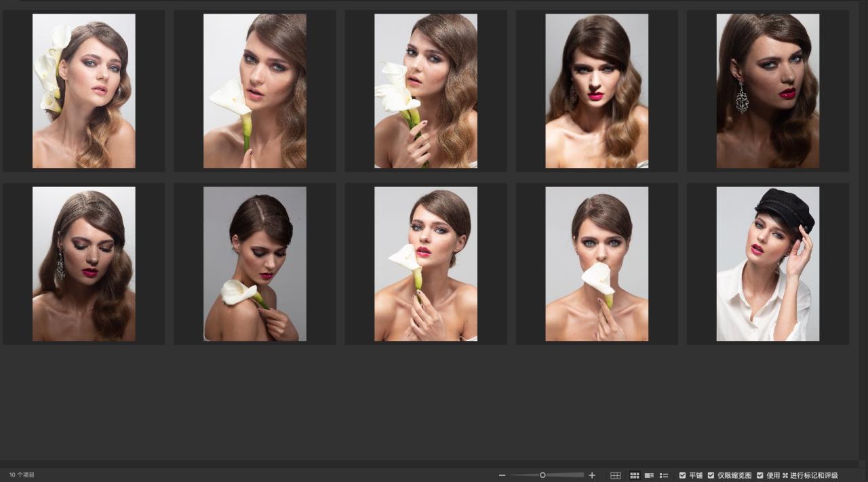Click the plus icon to enlarge thumbnails

(x=592, y=475)
